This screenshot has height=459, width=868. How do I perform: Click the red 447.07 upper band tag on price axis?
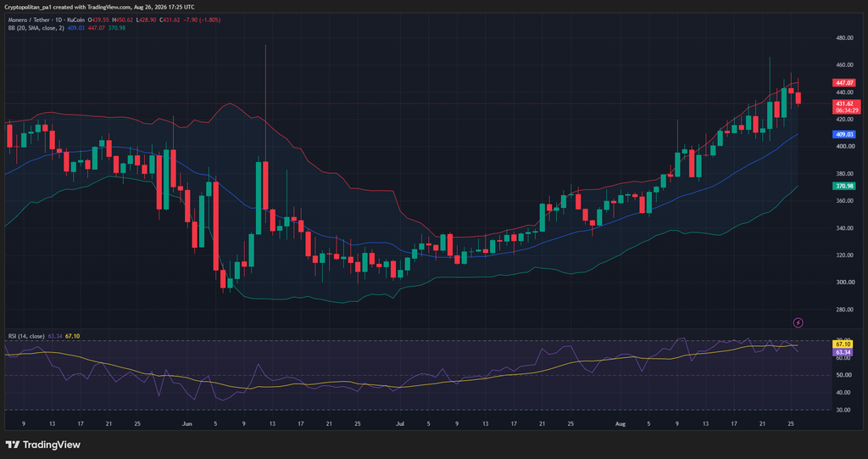(x=844, y=82)
